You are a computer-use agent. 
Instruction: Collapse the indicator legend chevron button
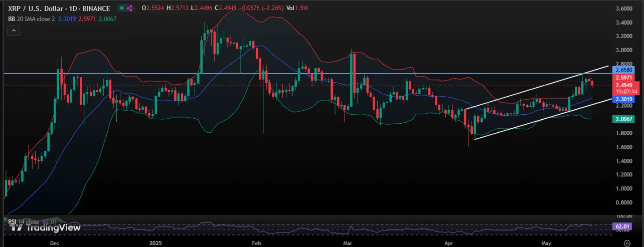point(14,31)
